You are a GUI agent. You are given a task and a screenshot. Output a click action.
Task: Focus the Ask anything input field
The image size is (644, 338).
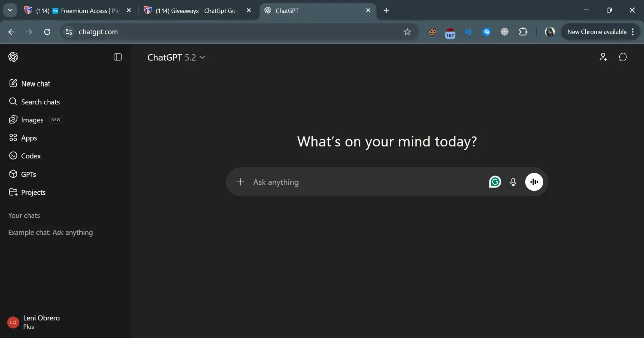367,182
